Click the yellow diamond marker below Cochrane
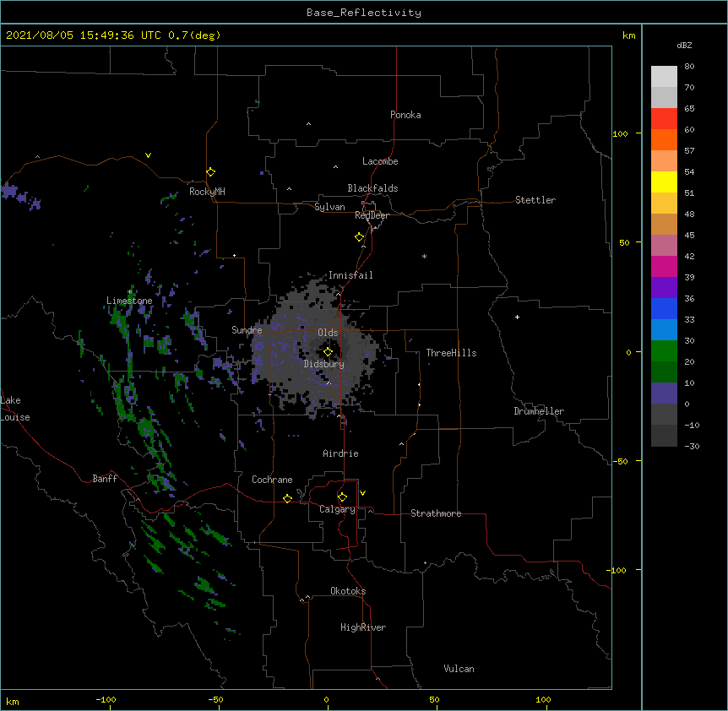The height and width of the screenshot is (711, 728). (x=287, y=498)
